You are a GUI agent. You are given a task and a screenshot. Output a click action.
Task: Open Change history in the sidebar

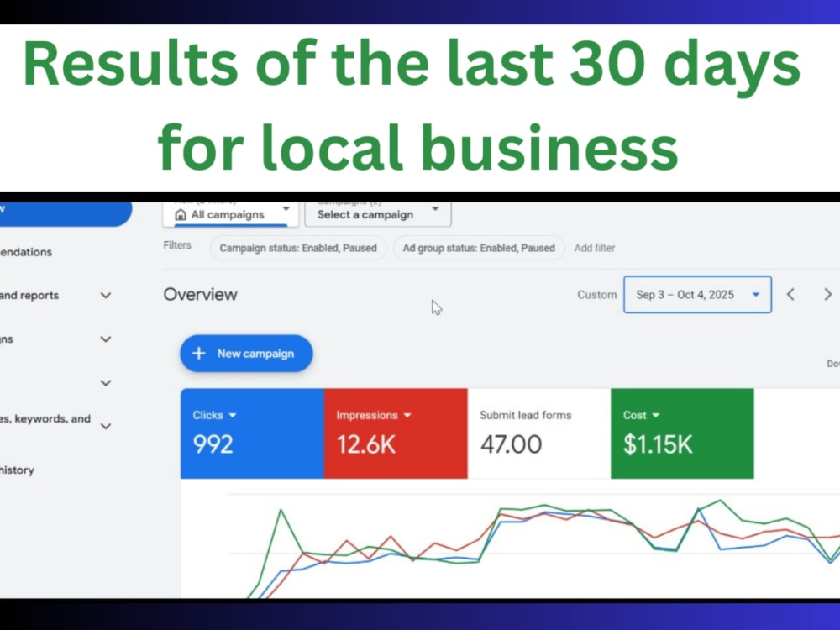17,470
